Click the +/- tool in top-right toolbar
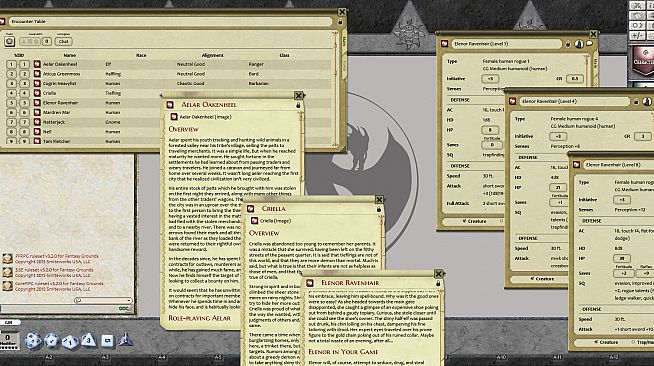 (x=637, y=35)
